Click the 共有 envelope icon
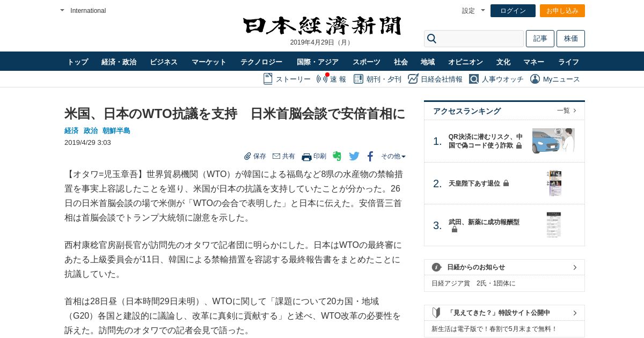The image size is (644, 338). click(276, 156)
